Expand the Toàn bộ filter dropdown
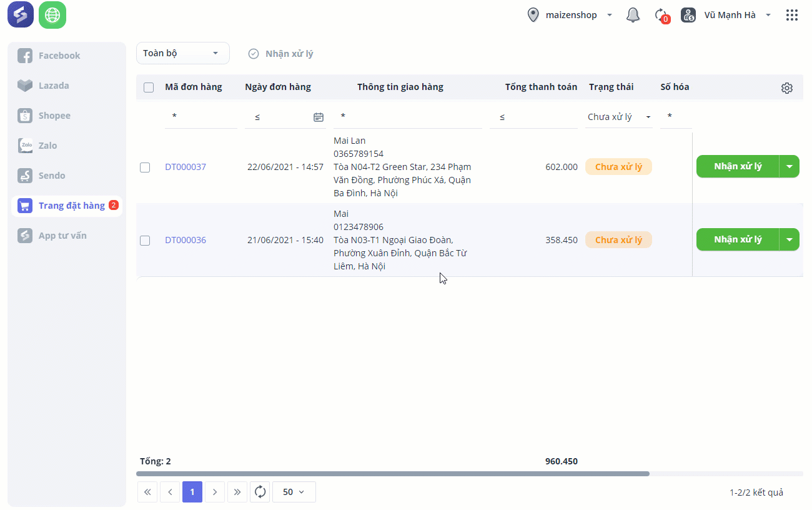 [x=182, y=53]
